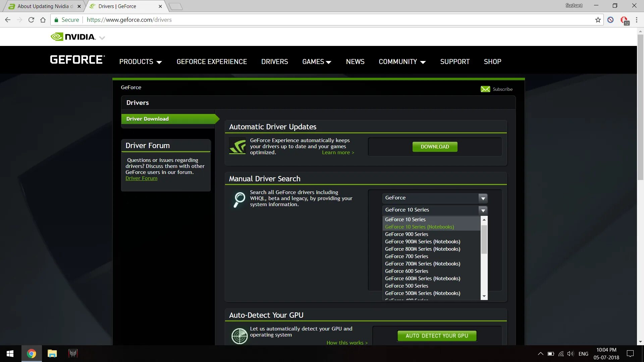644x362 pixels.
Task: Open the Predator app in taskbar
Action: pos(73,354)
